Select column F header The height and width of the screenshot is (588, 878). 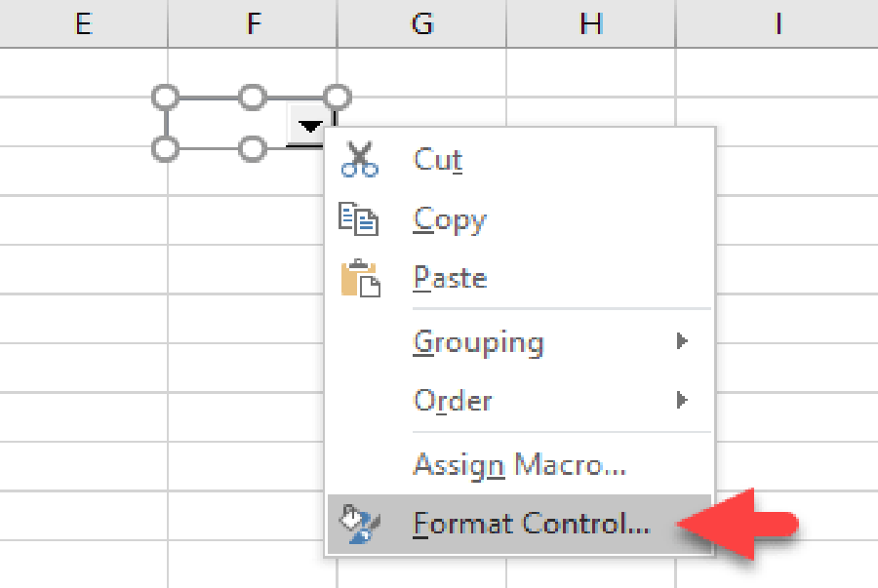253,23
